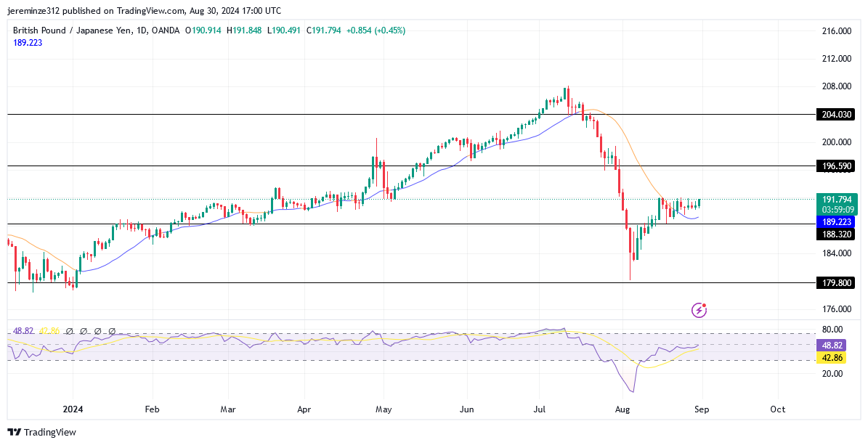Click the Feb date axis label
Image resolution: width=868 pixels, height=445 pixels.
(x=152, y=409)
